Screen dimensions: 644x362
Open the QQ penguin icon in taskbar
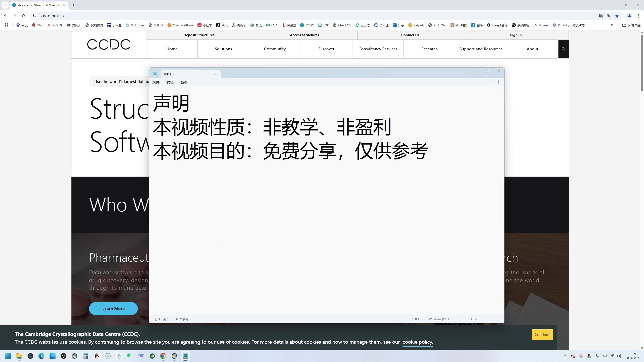[x=97, y=356]
